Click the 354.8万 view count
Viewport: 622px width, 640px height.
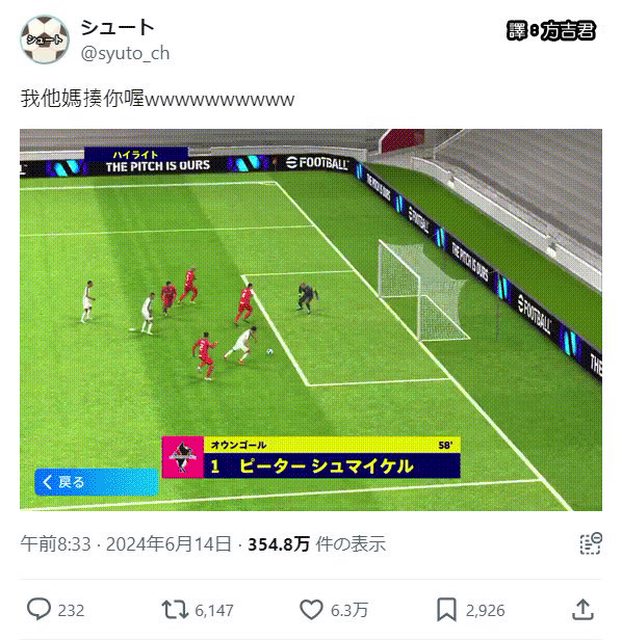(x=279, y=544)
